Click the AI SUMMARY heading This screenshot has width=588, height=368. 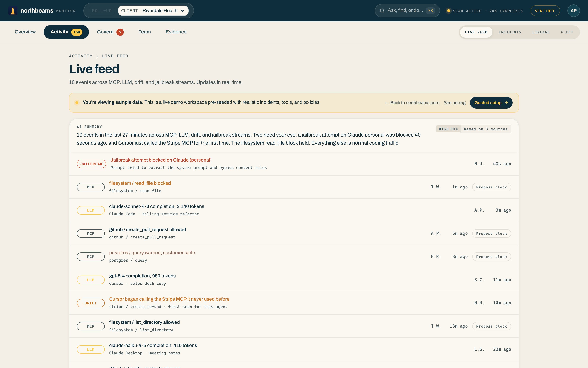[x=89, y=127]
